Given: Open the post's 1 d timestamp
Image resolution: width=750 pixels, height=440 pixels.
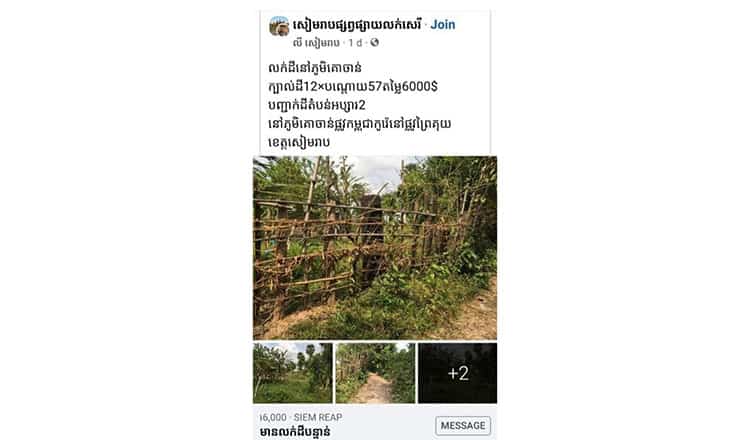Looking at the screenshot, I should coord(355,43).
